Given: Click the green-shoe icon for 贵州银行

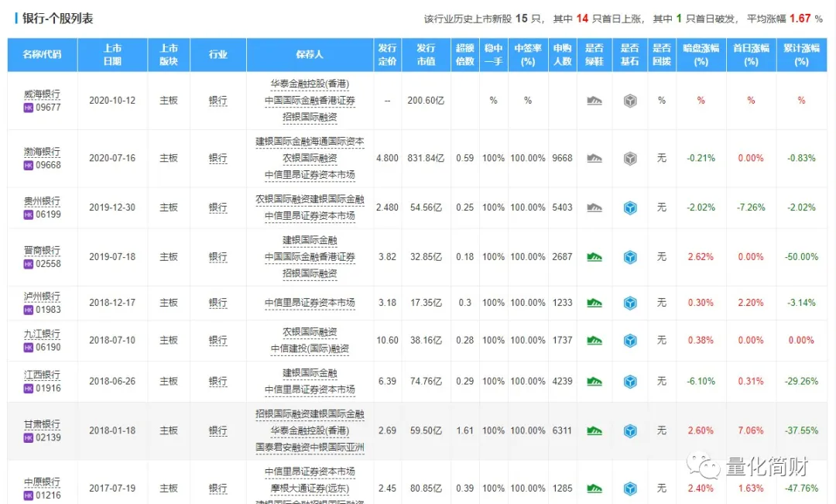Looking at the screenshot, I should (594, 207).
